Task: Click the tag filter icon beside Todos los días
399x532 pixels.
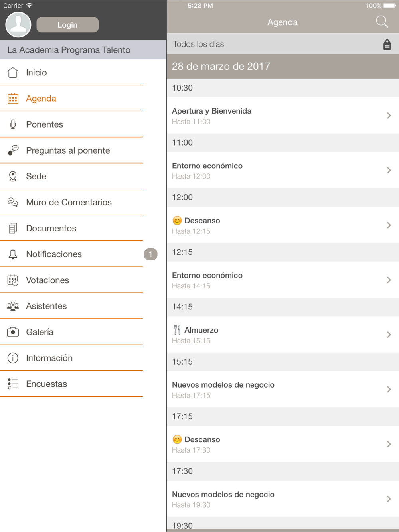Action: coord(387,44)
